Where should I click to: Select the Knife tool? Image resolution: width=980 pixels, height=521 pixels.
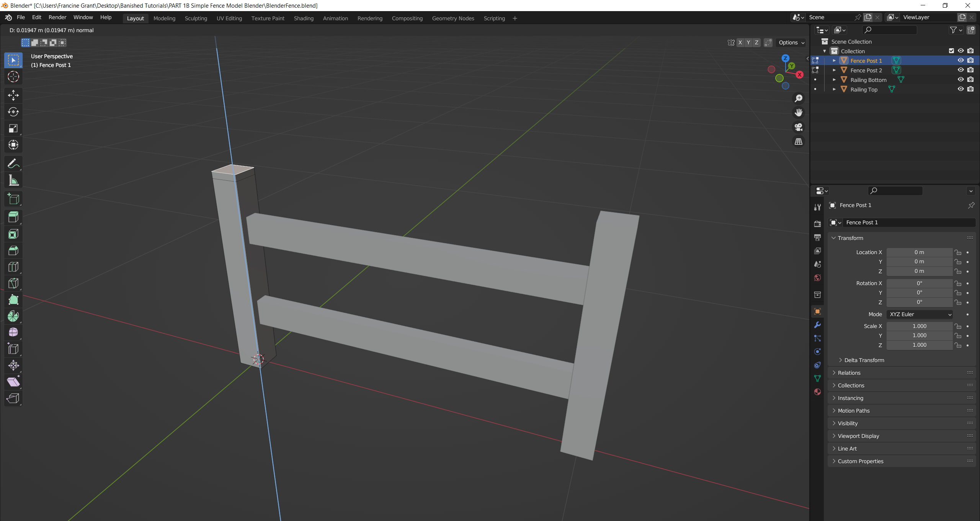pyautogui.click(x=13, y=283)
